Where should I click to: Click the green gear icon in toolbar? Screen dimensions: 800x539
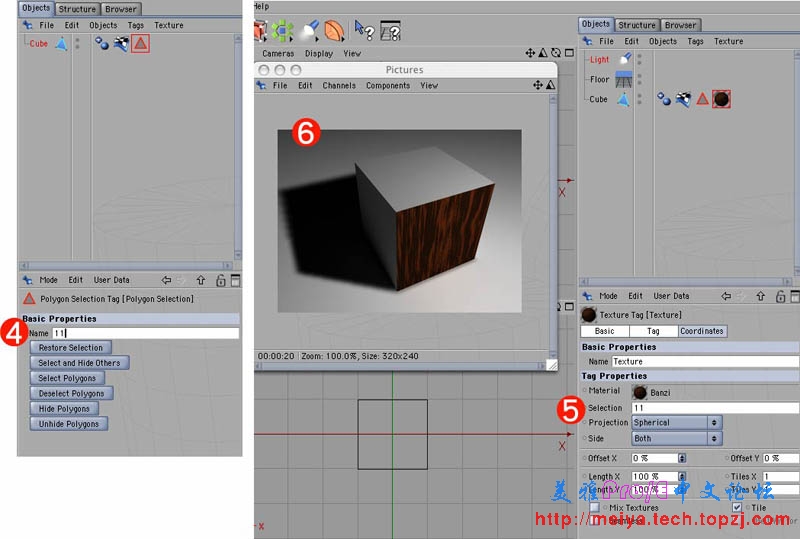[x=283, y=30]
